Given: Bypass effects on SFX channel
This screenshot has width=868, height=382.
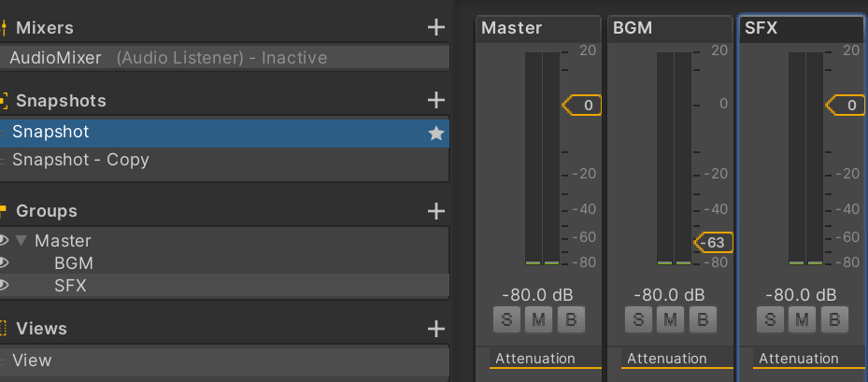Looking at the screenshot, I should (834, 320).
